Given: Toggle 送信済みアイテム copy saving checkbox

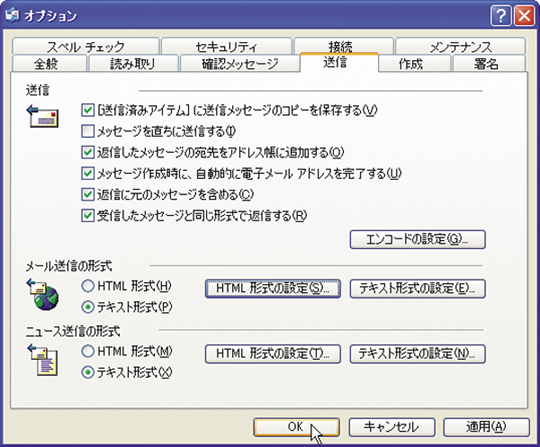Looking at the screenshot, I should pos(87,110).
